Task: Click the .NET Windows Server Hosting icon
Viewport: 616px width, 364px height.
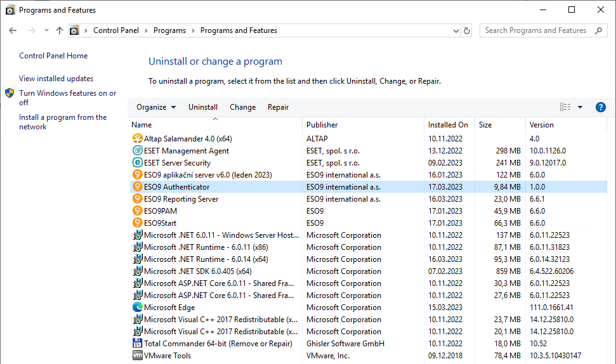Action: (x=137, y=235)
